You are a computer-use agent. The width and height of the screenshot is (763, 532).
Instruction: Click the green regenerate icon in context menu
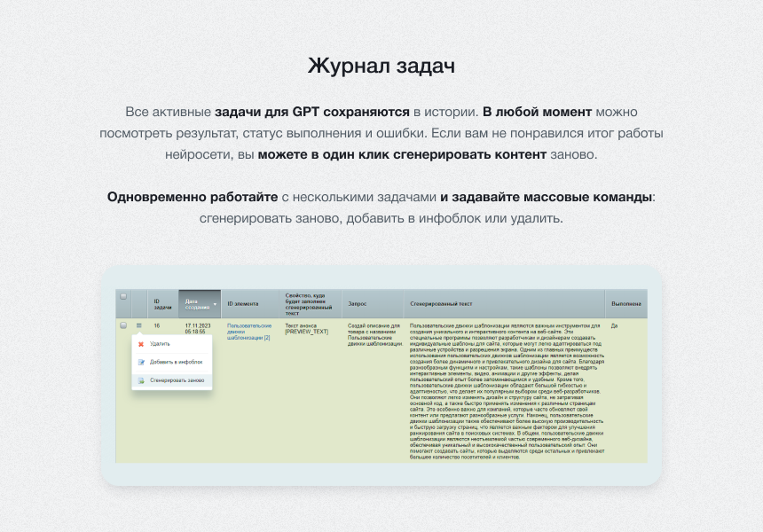pyautogui.click(x=140, y=379)
